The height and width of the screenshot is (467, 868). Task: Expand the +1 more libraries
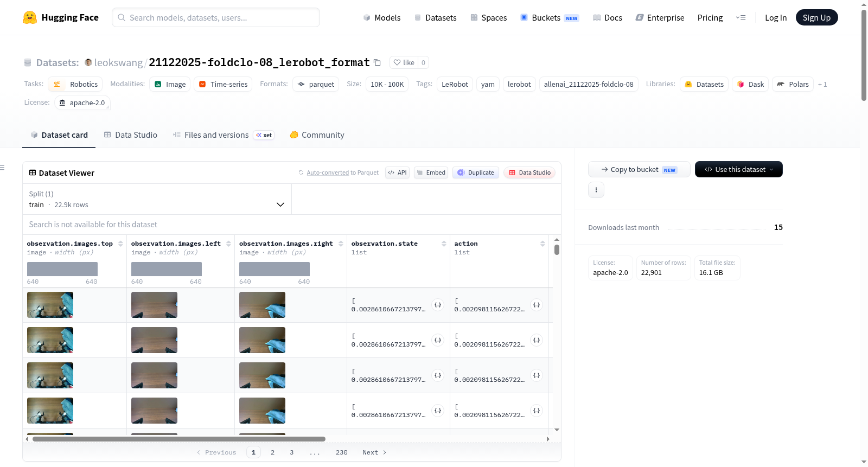tap(822, 84)
